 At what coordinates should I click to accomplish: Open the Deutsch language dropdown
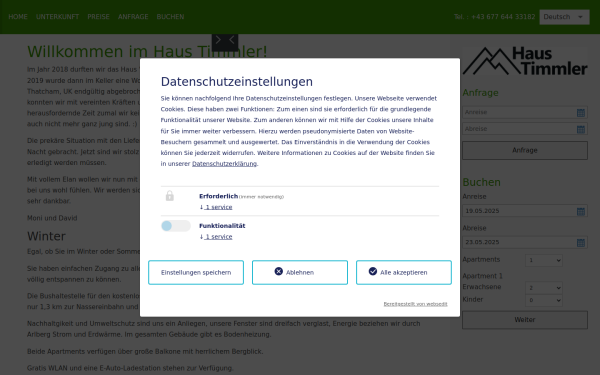tap(564, 17)
